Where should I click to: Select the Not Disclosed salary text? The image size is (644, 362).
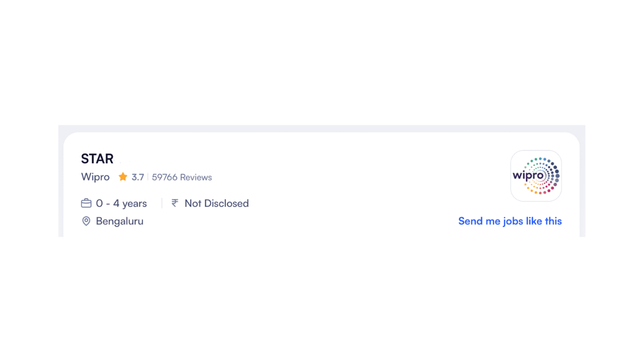pos(216,203)
